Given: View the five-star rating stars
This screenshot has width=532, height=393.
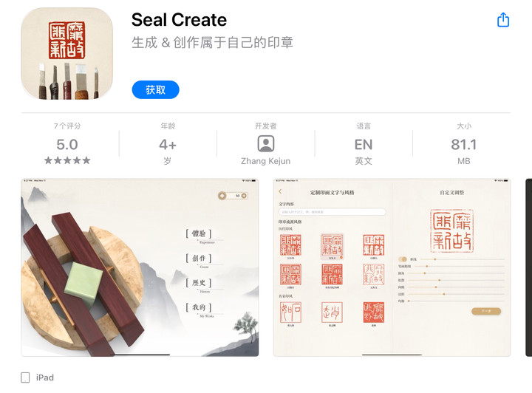Looking at the screenshot, I should [67, 160].
